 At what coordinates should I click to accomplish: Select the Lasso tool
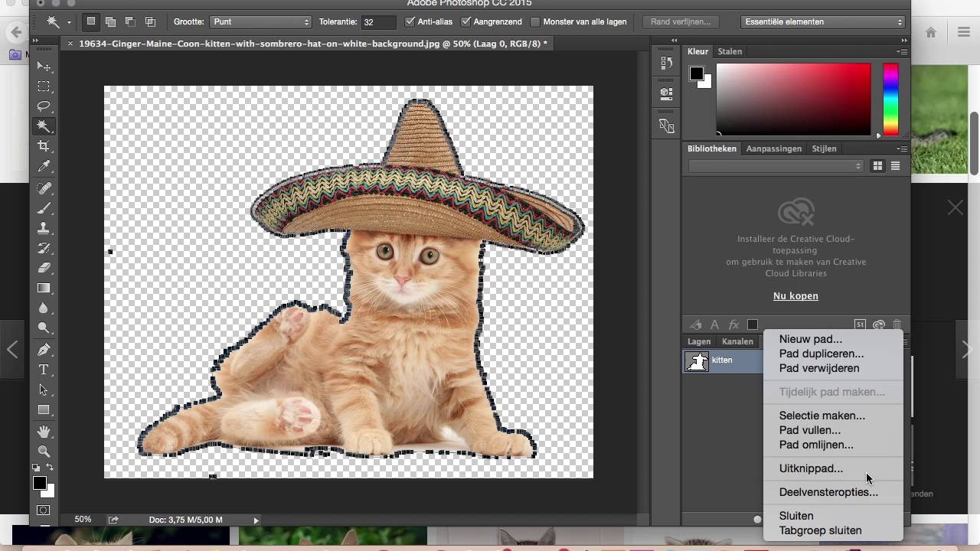pos(44,106)
